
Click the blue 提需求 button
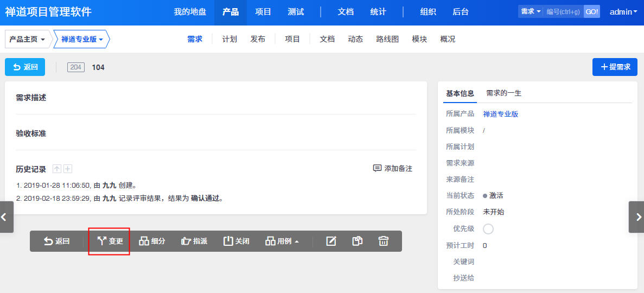615,67
